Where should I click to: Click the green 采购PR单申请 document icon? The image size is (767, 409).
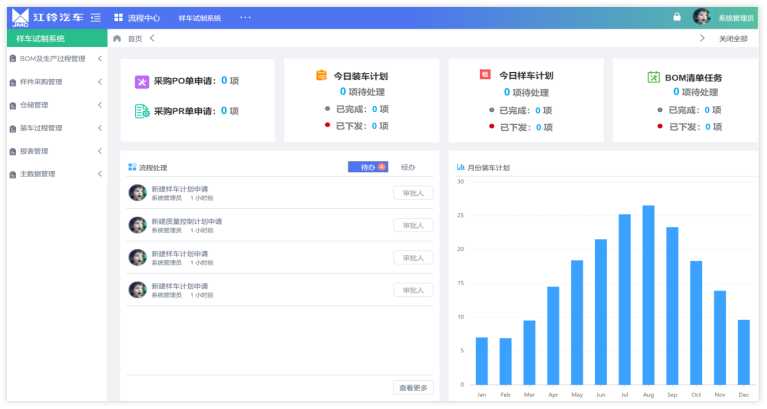point(142,111)
